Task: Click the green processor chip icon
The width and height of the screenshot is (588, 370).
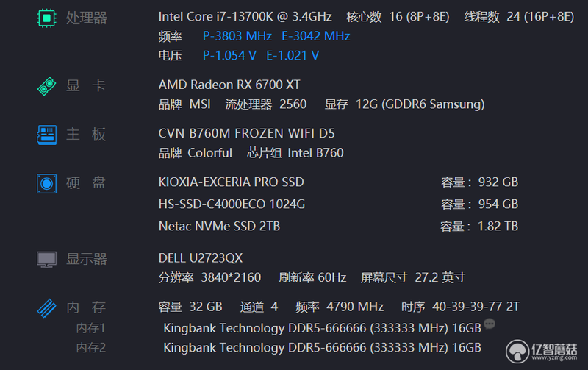Action: 46,18
